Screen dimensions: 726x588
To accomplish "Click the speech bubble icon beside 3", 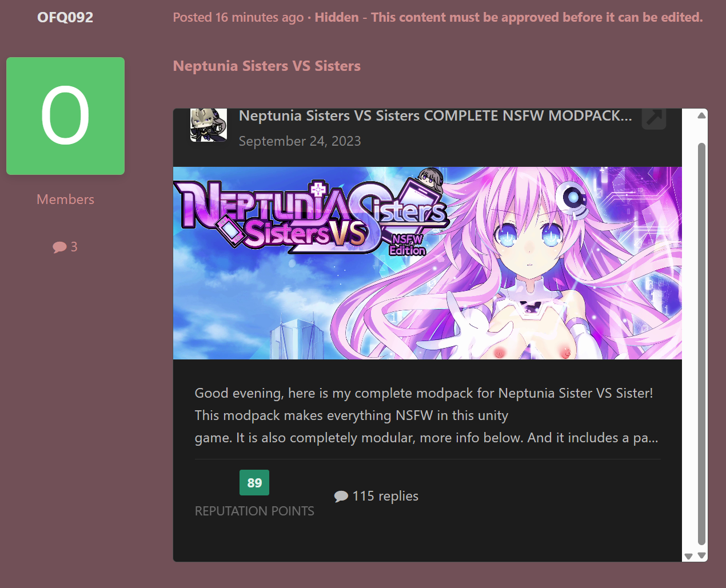I will point(59,247).
